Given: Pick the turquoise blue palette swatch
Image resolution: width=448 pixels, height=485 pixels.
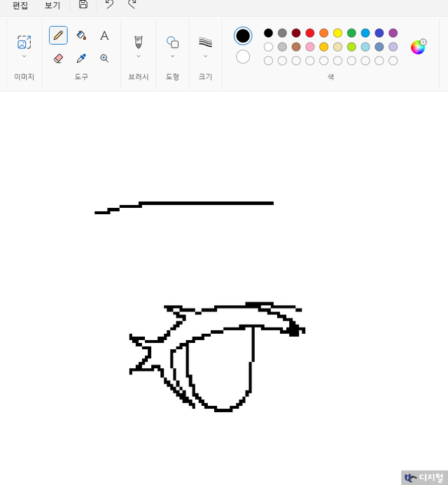Looking at the screenshot, I should click(x=365, y=33).
